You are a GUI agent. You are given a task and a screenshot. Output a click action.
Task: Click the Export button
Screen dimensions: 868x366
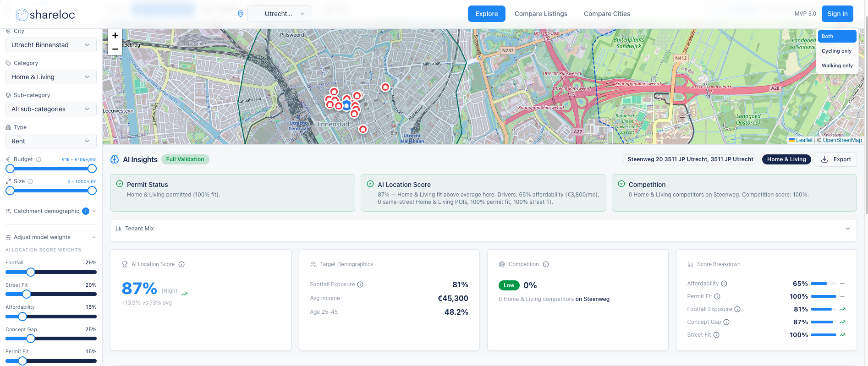pos(836,159)
